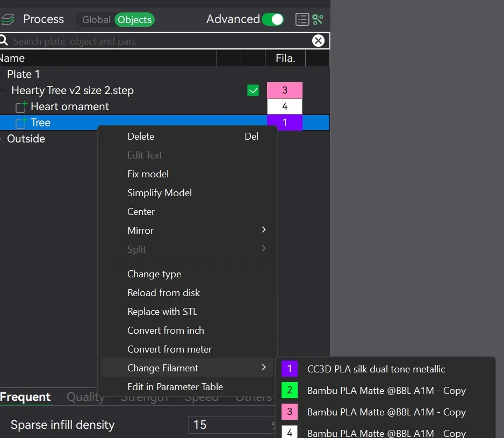Clear the object search box

[318, 40]
